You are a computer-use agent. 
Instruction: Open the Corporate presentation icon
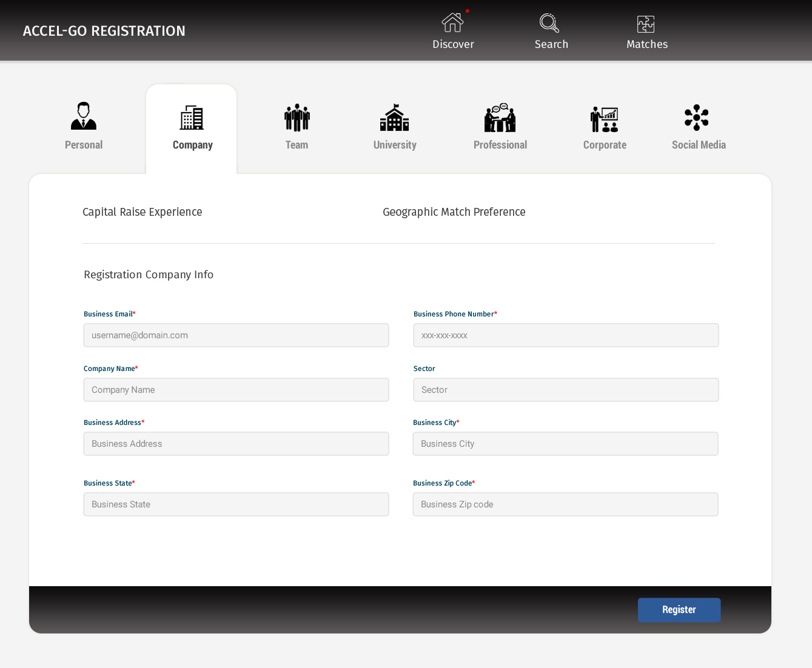click(x=604, y=119)
